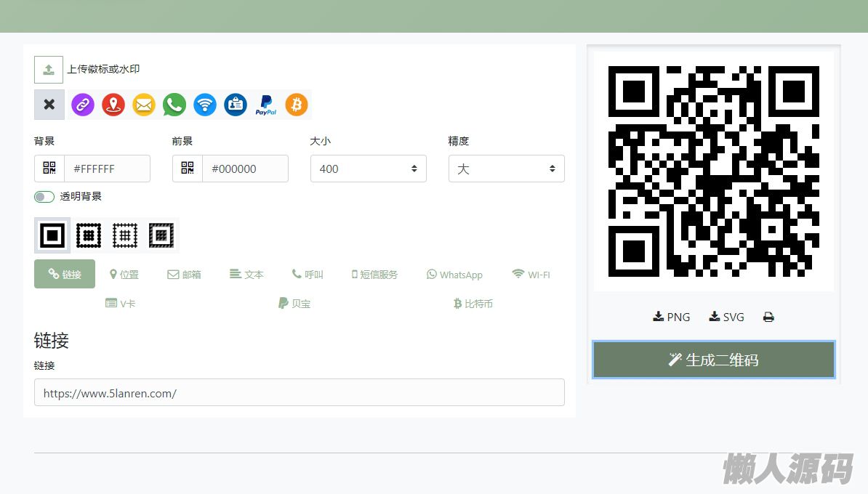The image size is (868, 494).
Task: Click the generated QR code image
Action: 714,171
